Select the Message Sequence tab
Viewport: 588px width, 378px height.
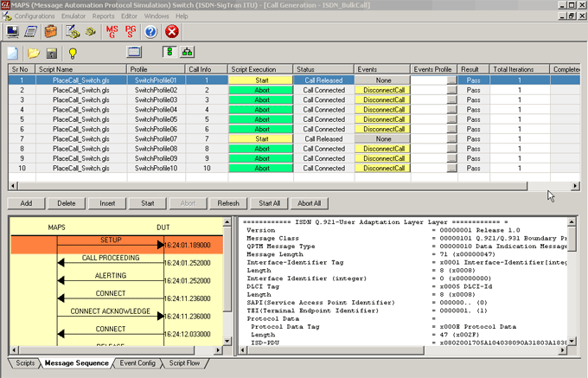(x=76, y=363)
